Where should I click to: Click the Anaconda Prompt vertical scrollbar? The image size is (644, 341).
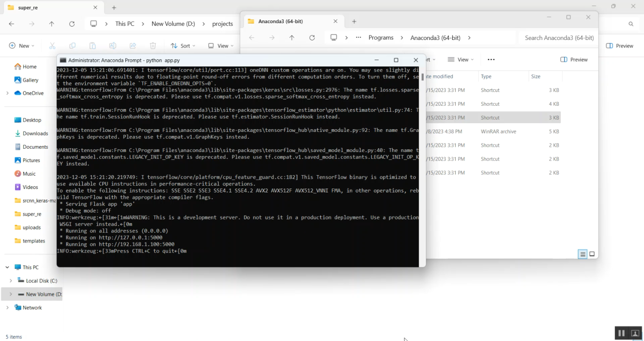(x=422, y=76)
